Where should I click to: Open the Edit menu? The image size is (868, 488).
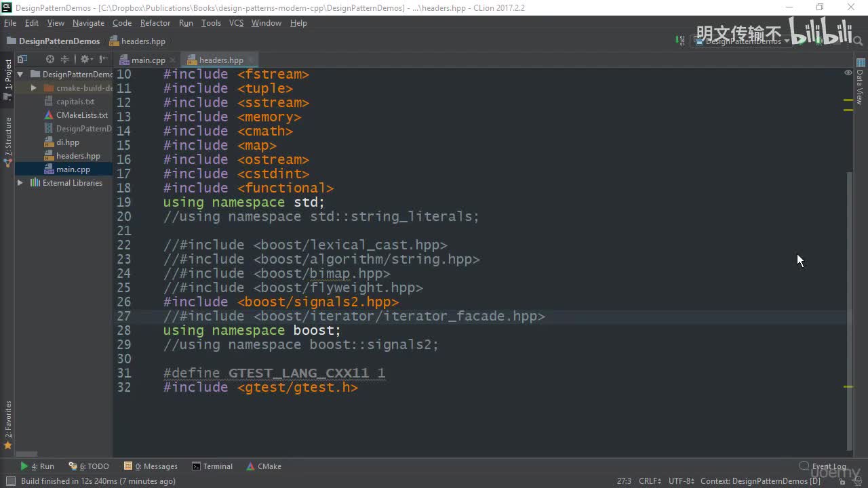(32, 23)
